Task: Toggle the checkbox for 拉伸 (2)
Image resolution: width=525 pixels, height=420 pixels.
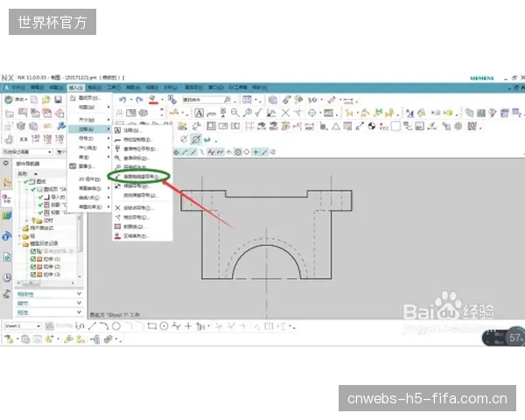Action: [x=33, y=267]
